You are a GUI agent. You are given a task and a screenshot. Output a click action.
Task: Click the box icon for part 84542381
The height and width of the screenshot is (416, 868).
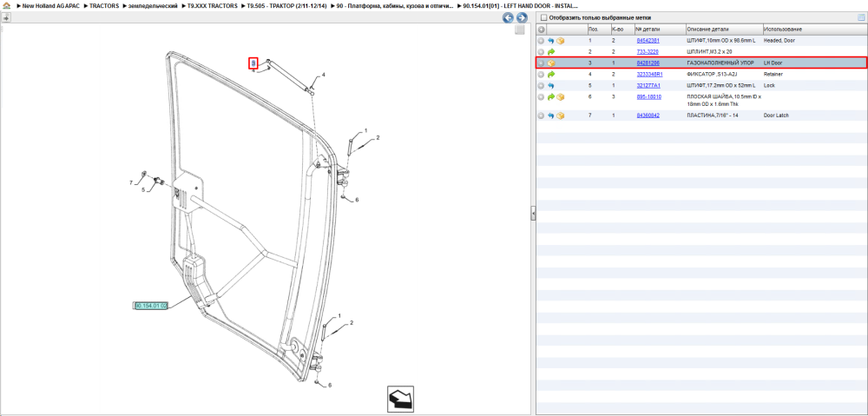[560, 41]
